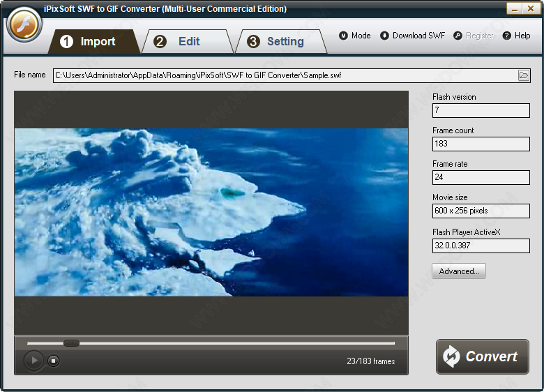Screen dimensions: 544x392
Task: Click the Convert button
Action: click(482, 356)
